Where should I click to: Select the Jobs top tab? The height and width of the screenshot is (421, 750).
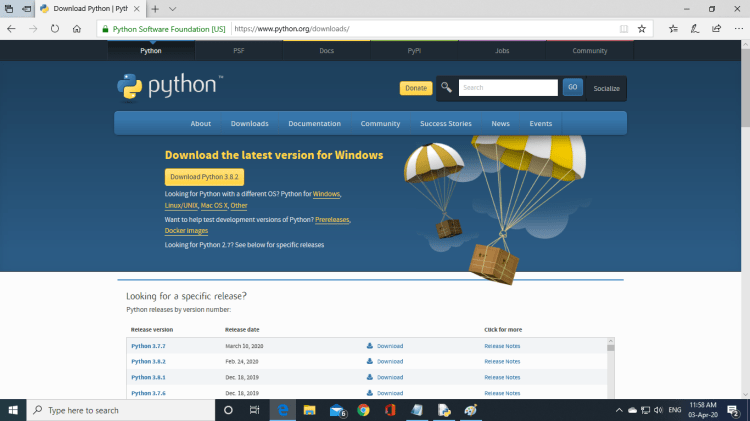(502, 51)
